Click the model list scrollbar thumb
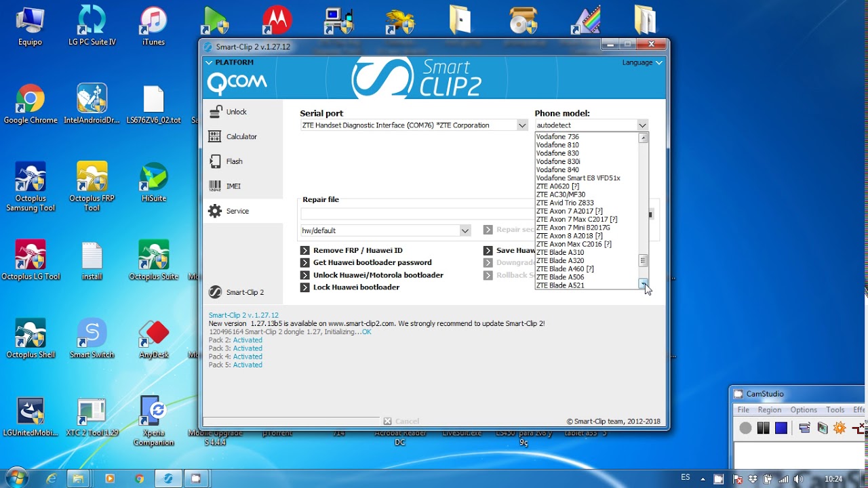Viewport: 868px width, 488px height. pyautogui.click(x=644, y=260)
